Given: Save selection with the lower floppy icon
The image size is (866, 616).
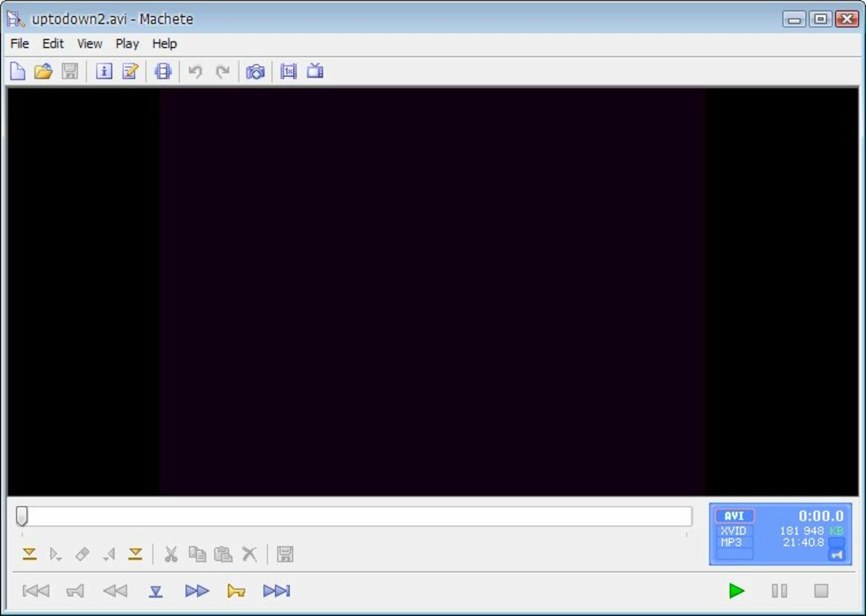Looking at the screenshot, I should [285, 554].
